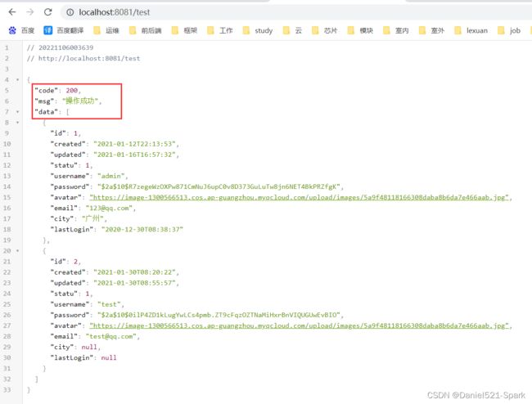The image size is (532, 404).
Task: Click the "admin" username value
Action: coord(111,176)
